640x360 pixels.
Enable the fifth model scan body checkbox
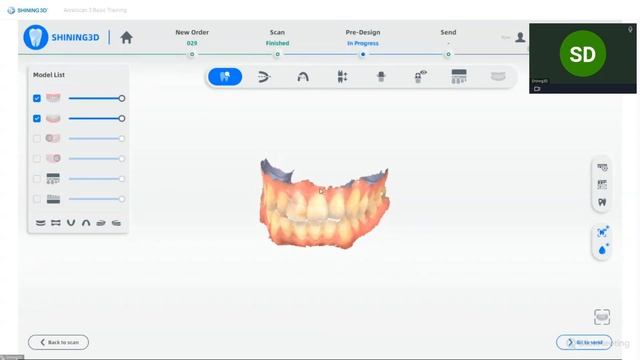coord(37,179)
